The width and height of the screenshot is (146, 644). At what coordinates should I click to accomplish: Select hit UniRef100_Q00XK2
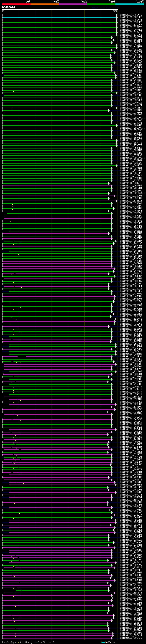pyautogui.click(x=131, y=30)
